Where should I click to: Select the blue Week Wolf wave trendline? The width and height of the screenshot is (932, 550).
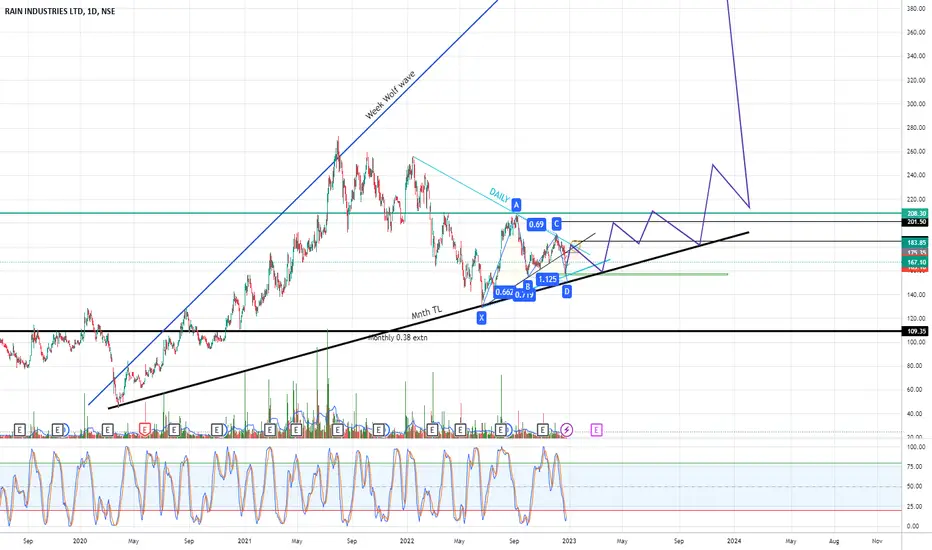pos(292,202)
